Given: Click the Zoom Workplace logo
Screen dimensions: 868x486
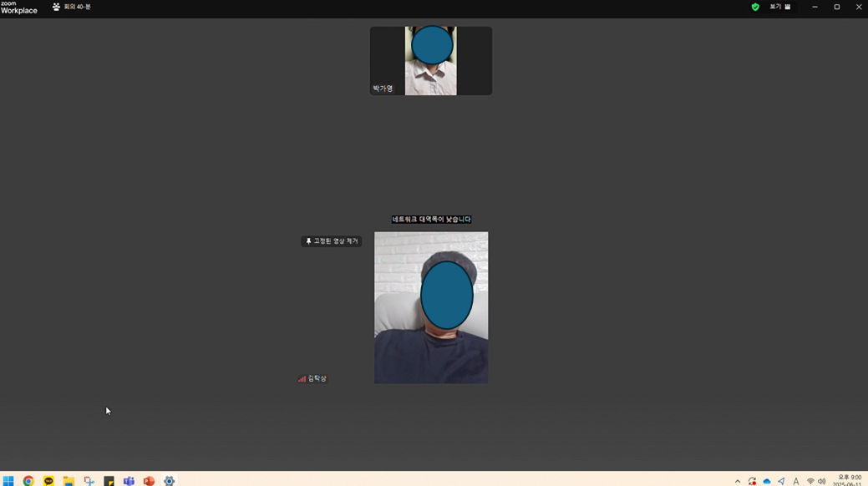Looking at the screenshot, I should click(18, 8).
